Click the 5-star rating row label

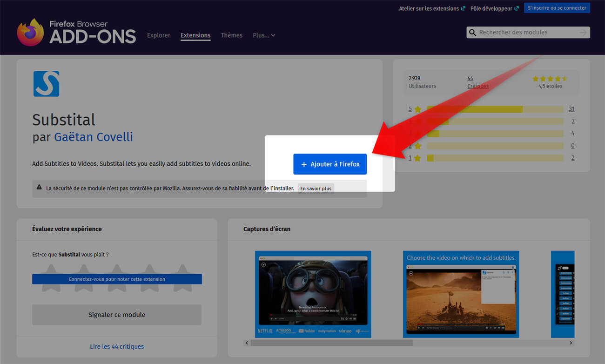pyautogui.click(x=415, y=109)
